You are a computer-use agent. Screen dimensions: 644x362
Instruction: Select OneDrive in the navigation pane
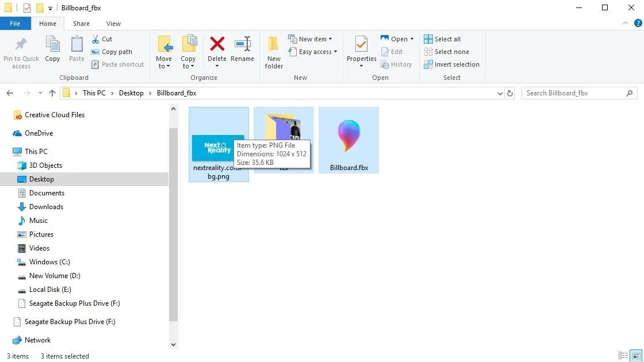coord(33,133)
